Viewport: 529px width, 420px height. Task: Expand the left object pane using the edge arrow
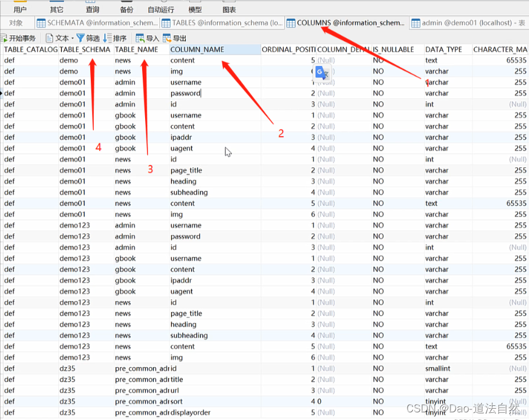[3, 92]
